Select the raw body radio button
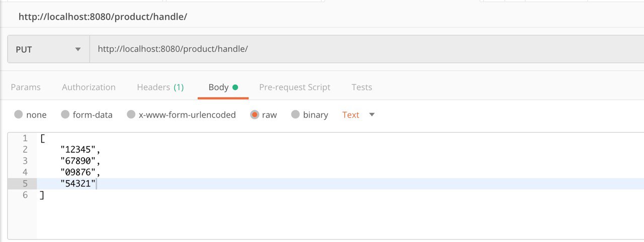The height and width of the screenshot is (242, 644). pos(254,114)
